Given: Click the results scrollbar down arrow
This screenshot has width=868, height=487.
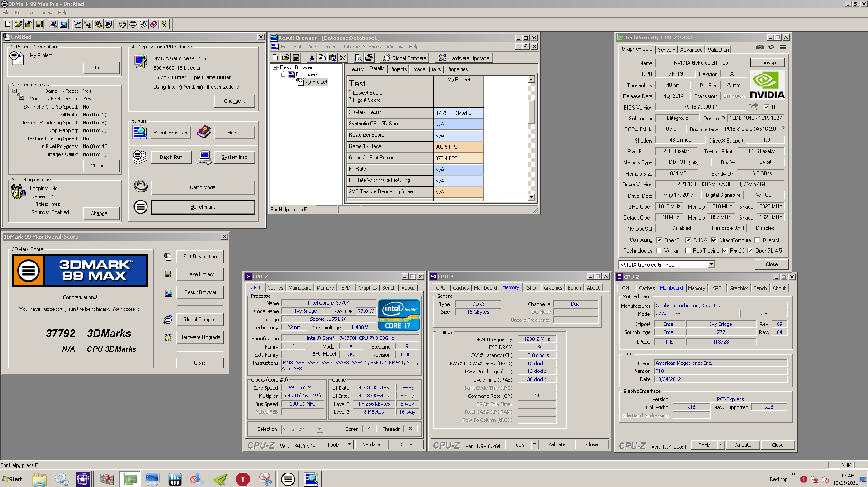Looking at the screenshot, I should pos(531,197).
